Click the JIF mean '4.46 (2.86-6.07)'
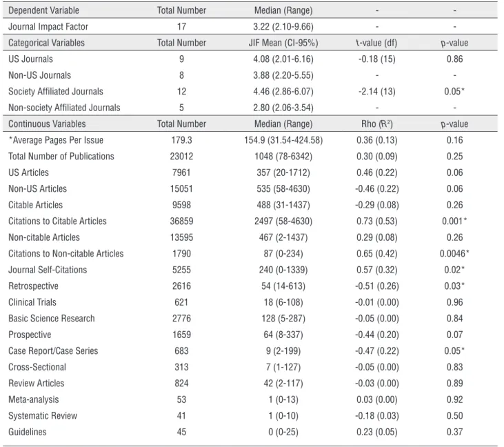The height and width of the screenshot is (447, 504). tap(283, 92)
